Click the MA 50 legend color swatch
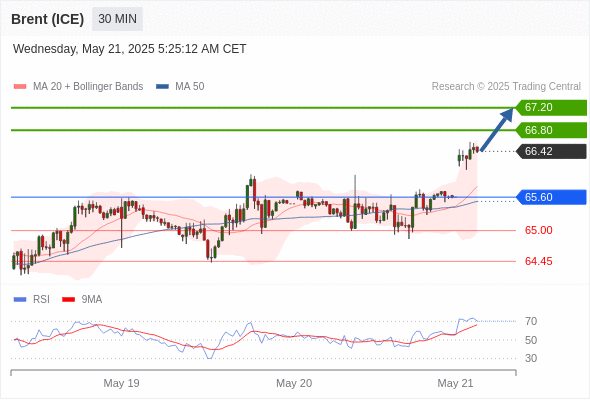Viewport: 590px width, 400px height. click(x=162, y=87)
